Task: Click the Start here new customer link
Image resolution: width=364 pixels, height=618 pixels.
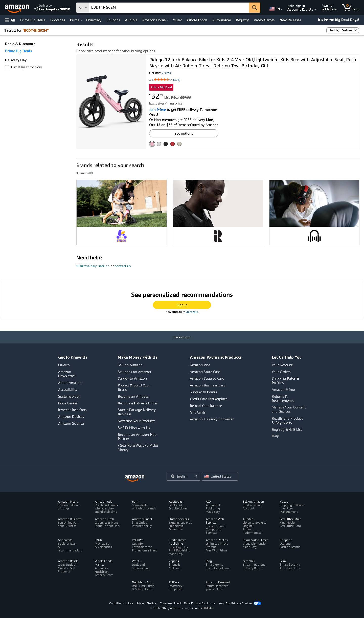Action: click(x=192, y=312)
